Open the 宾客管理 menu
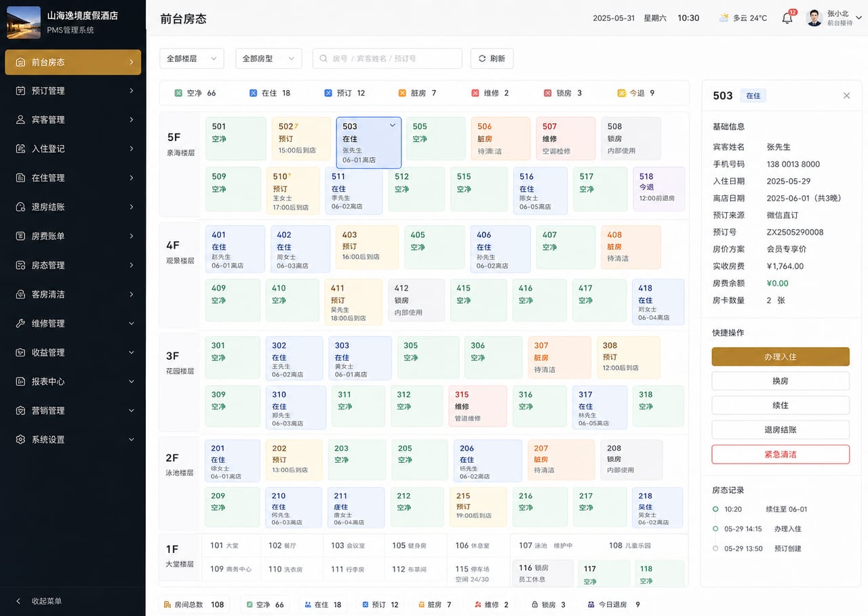Screen dimensions: 868x616 [x=73, y=120]
